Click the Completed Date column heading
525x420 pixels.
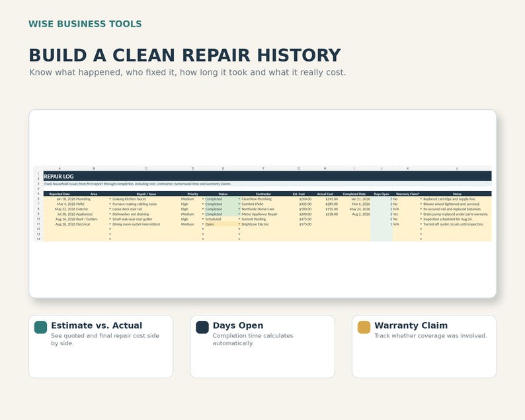coord(354,194)
